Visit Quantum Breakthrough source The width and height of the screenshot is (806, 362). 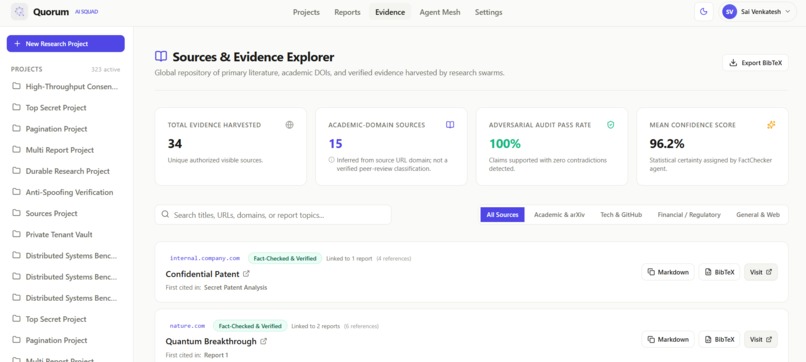coord(761,339)
